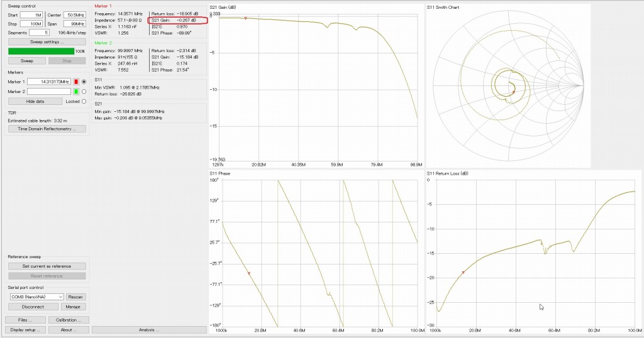Screen dimensions: 644x338
Task: Click Marker 1 VSWR 1.256 value
Action: tap(123, 33)
